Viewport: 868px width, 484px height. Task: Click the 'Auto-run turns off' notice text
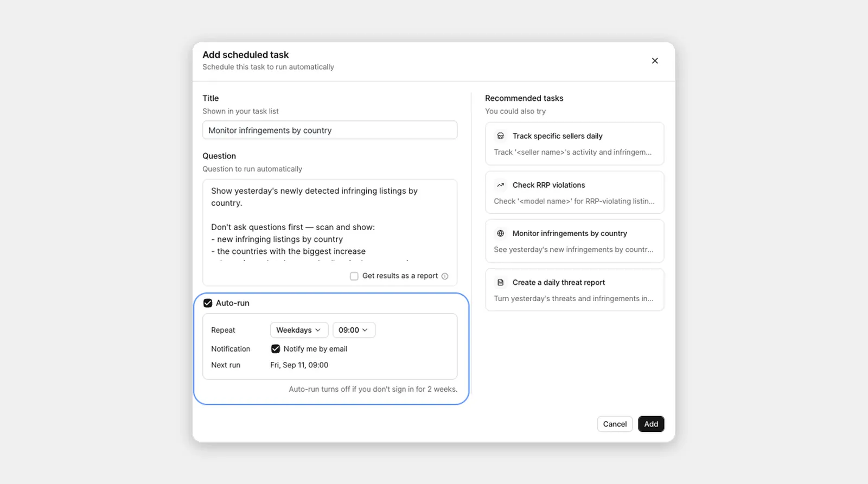pos(373,389)
